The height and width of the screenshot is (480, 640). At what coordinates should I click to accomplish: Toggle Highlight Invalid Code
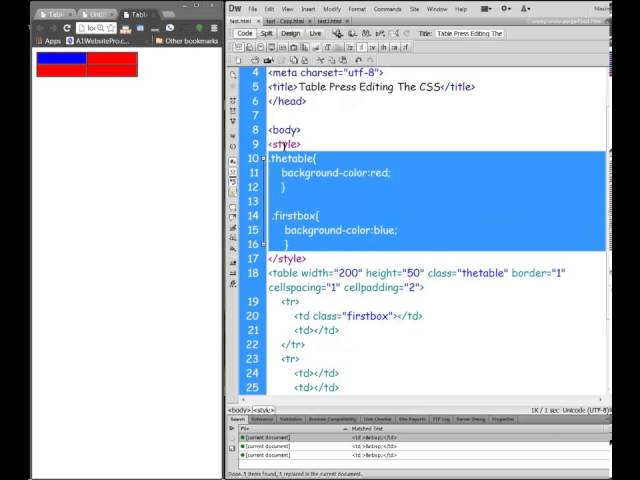(233, 172)
